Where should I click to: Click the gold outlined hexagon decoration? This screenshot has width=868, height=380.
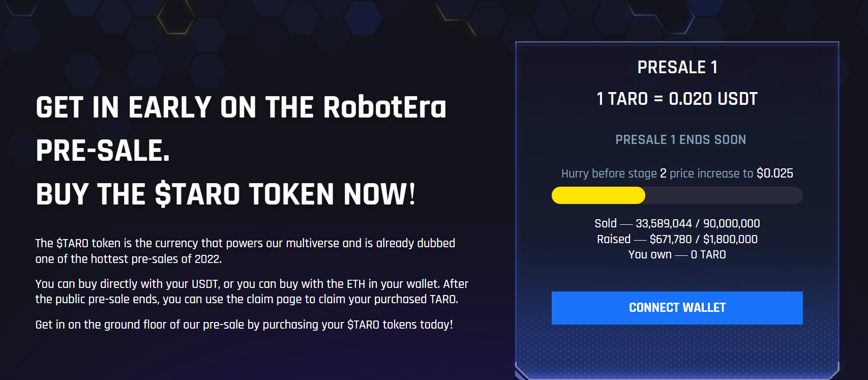[x=176, y=17]
